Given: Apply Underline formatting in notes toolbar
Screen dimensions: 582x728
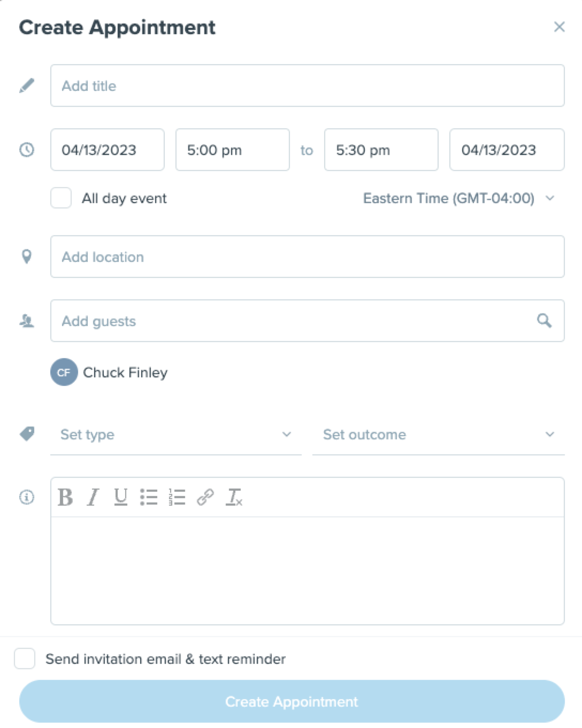Looking at the screenshot, I should (121, 497).
